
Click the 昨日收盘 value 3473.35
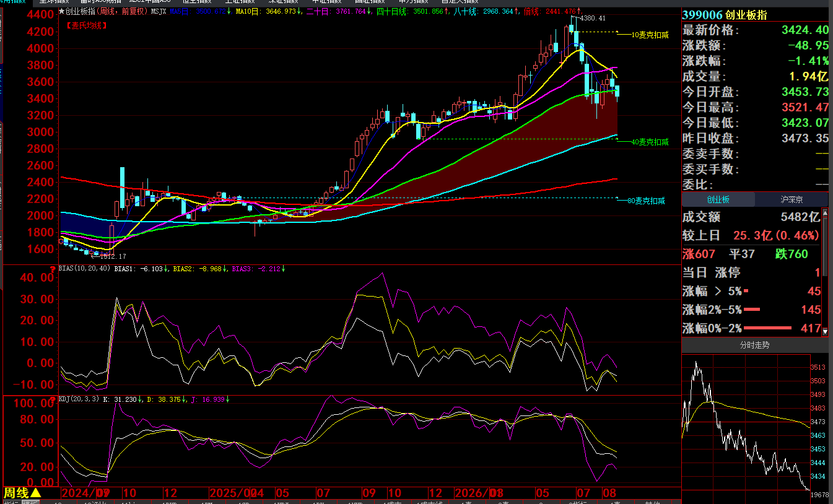805,138
